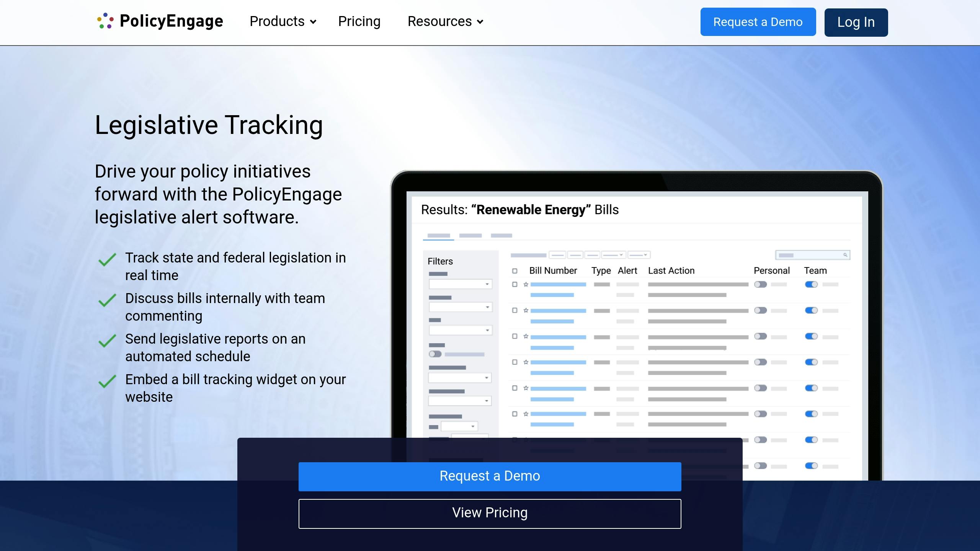Toggle the first row Personal alert switch
The height and width of the screenshot is (551, 980).
(761, 284)
